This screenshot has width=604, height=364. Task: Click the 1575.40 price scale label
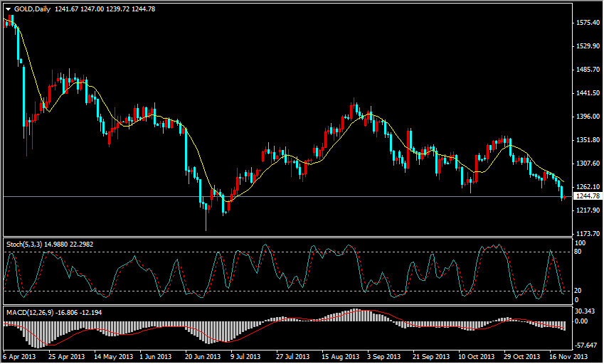click(x=588, y=23)
